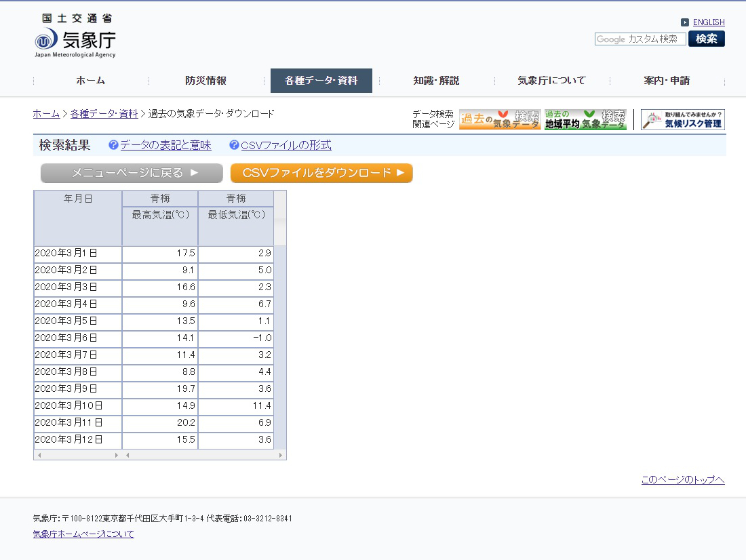The width and height of the screenshot is (746, 560).
Task: Click help icon beside CSVファイルの形式
Action: 233,145
